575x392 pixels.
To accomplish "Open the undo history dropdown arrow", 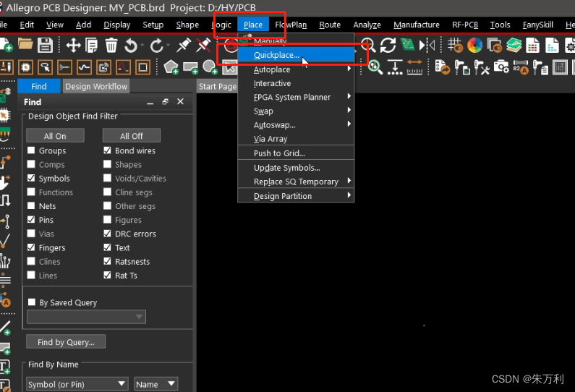I will 142,46.
